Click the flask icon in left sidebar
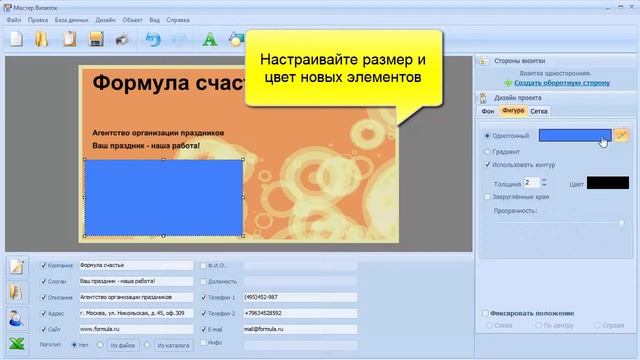This screenshot has width=640, height=360. pyautogui.click(x=17, y=318)
